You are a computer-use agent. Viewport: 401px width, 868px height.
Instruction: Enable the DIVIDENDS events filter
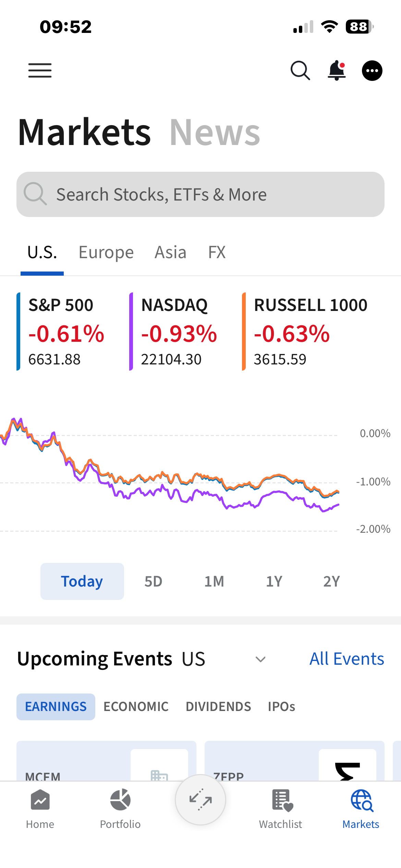pos(218,707)
